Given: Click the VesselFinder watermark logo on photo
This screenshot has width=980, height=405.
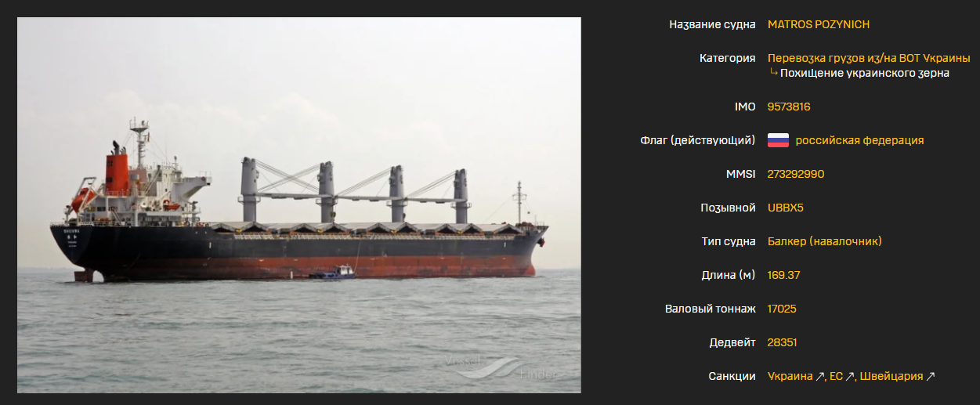Looking at the screenshot, I should pyautogui.click(x=501, y=367).
